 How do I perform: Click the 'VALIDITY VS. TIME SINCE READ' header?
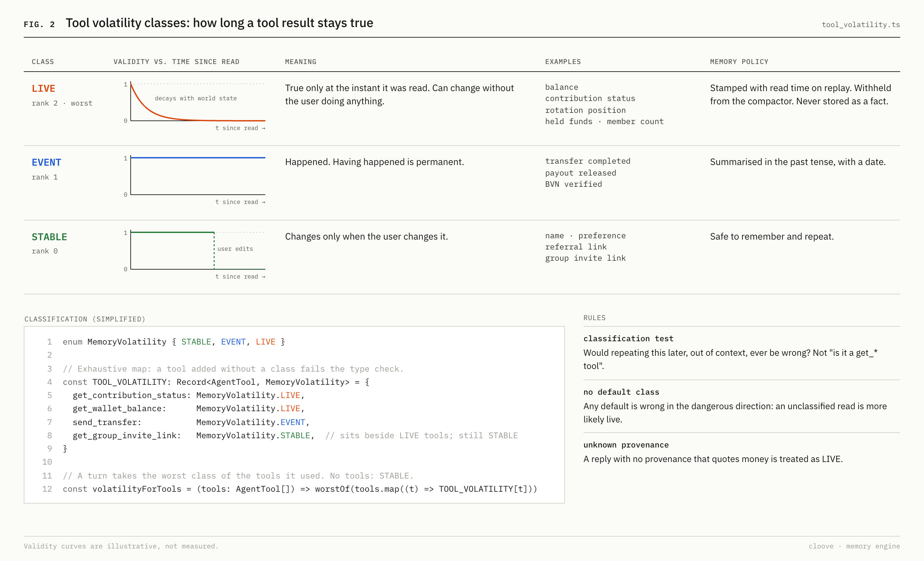[176, 61]
